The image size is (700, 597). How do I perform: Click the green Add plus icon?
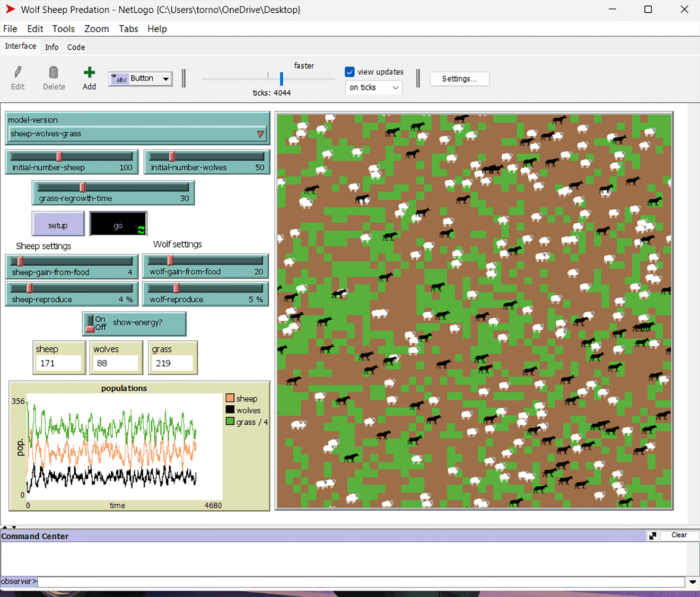click(89, 72)
